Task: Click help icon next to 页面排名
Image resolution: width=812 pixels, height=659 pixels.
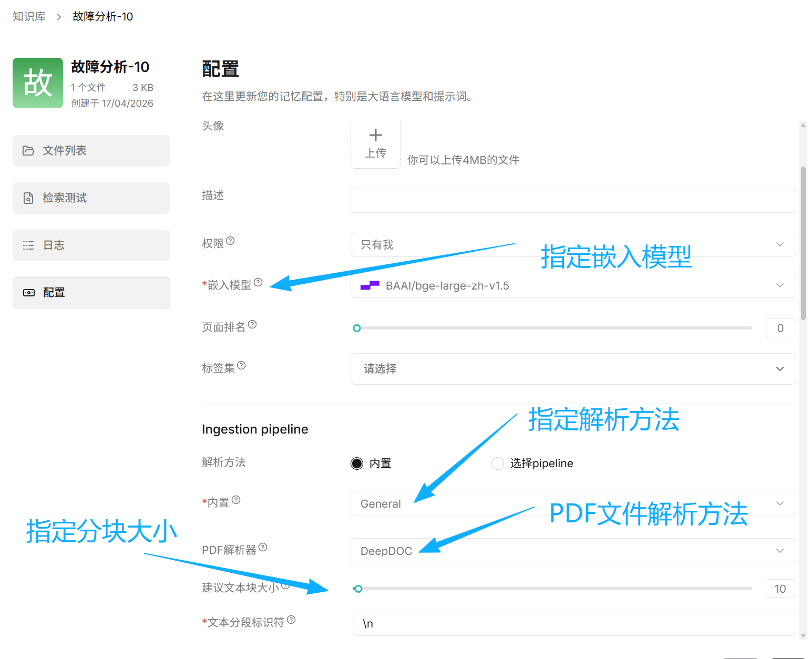Action: click(x=252, y=324)
